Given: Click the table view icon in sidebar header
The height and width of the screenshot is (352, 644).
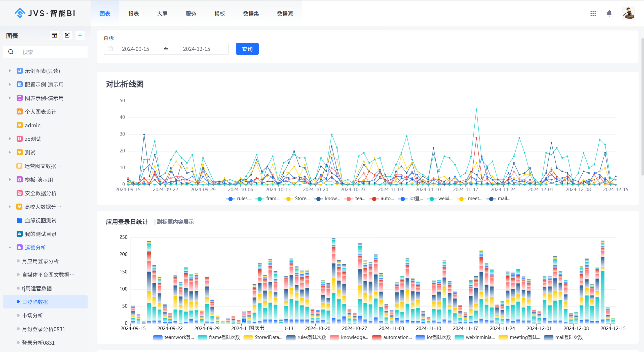Looking at the screenshot, I should pos(54,35).
